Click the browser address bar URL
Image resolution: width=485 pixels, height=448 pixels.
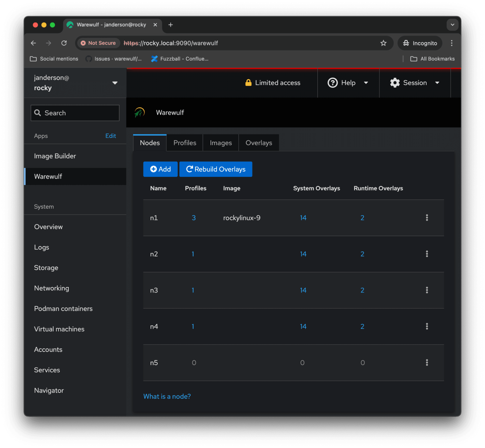[171, 43]
